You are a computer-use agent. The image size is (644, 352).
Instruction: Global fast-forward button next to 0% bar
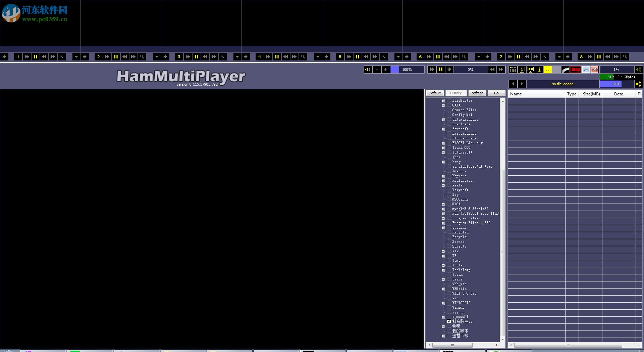click(501, 70)
